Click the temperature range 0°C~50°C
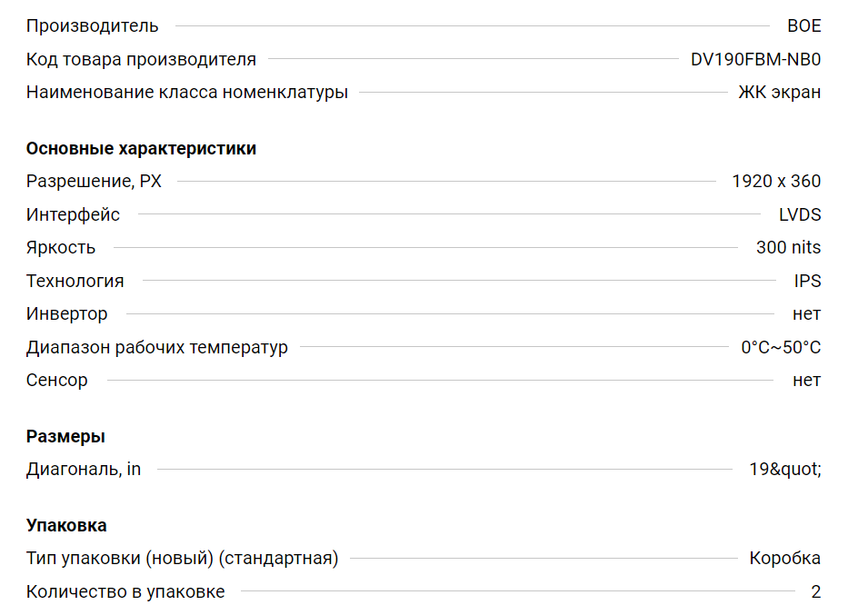This screenshot has width=868, height=615. (781, 348)
